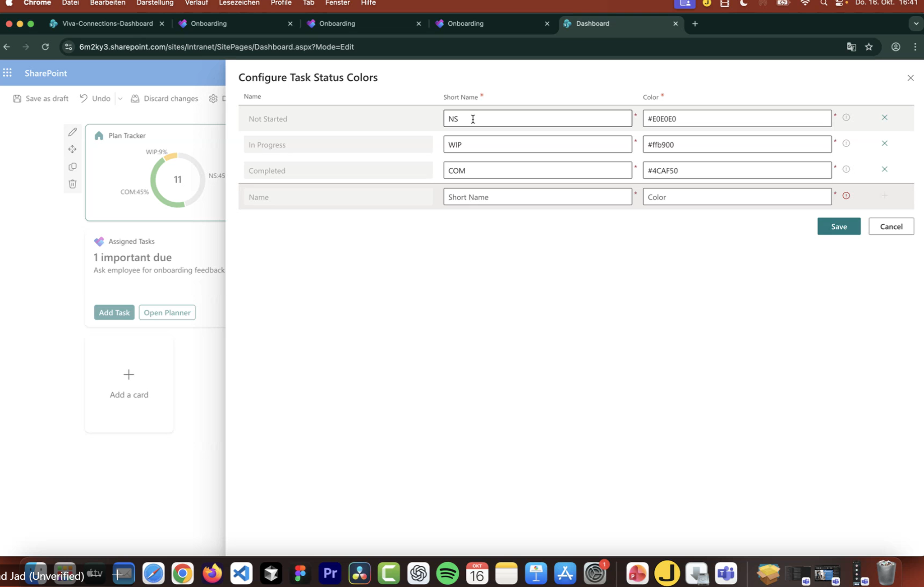Expand the Undo dropdown arrow
924x587 pixels.
[x=120, y=98]
